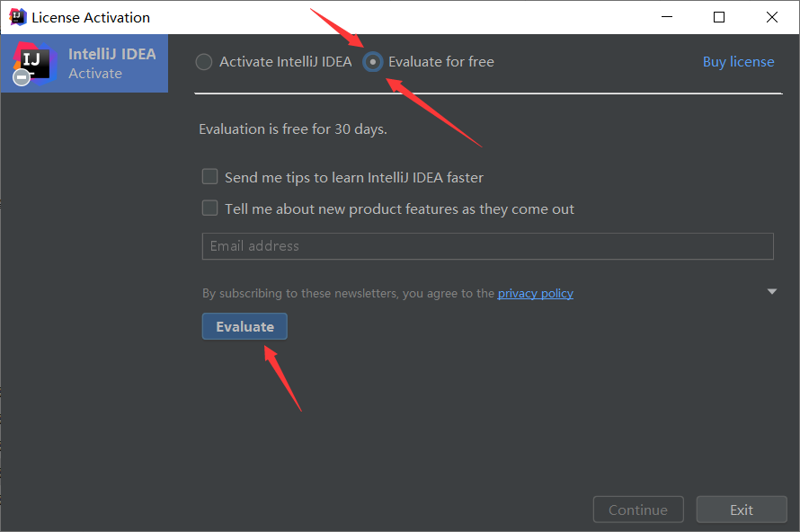Click the Continue button
Viewport: 800px width, 532px height.
click(638, 510)
